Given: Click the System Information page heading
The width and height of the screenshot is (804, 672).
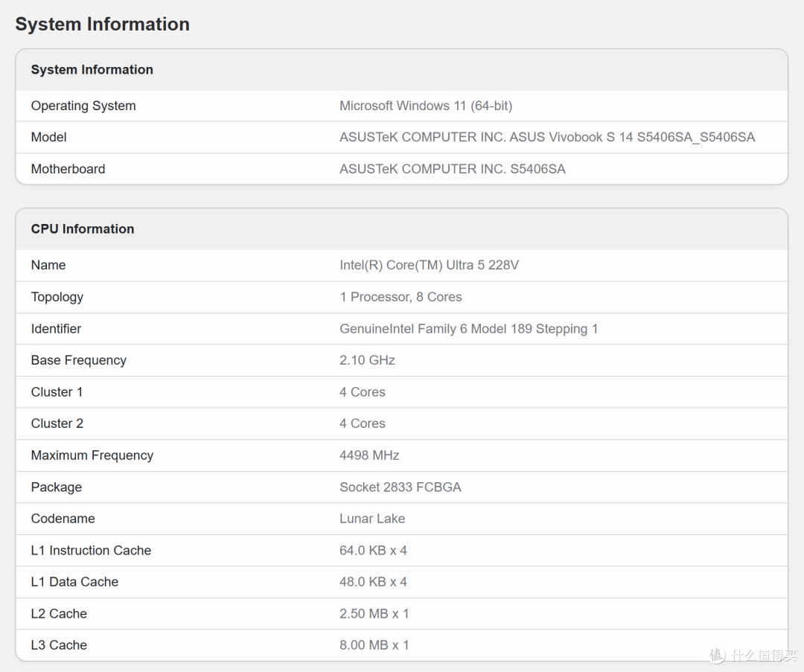Looking at the screenshot, I should [103, 24].
